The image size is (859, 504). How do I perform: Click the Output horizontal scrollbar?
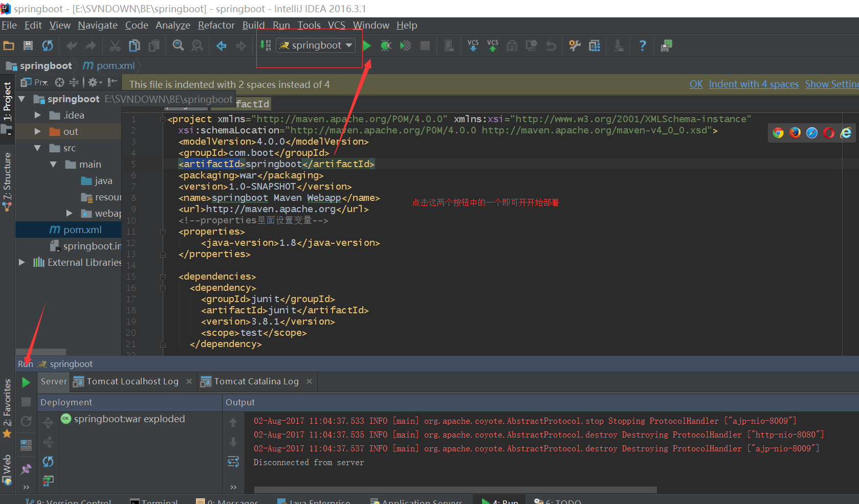[455, 490]
